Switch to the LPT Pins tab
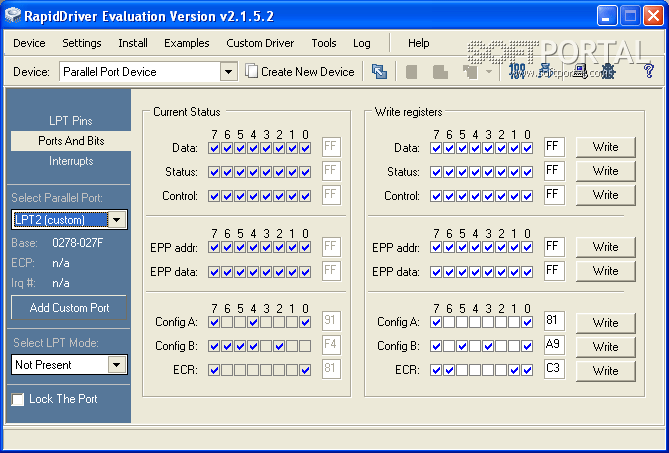Image resolution: width=669 pixels, height=453 pixels. click(x=70, y=121)
